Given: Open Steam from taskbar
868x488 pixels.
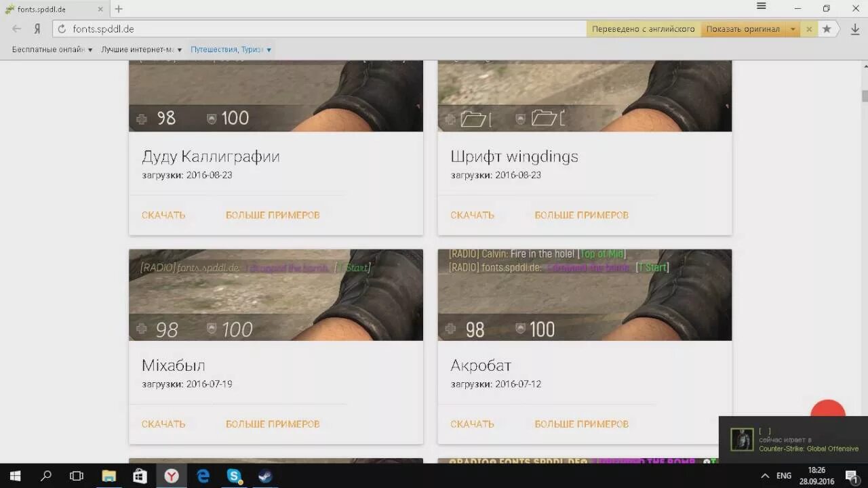Looking at the screenshot, I should 265,476.
